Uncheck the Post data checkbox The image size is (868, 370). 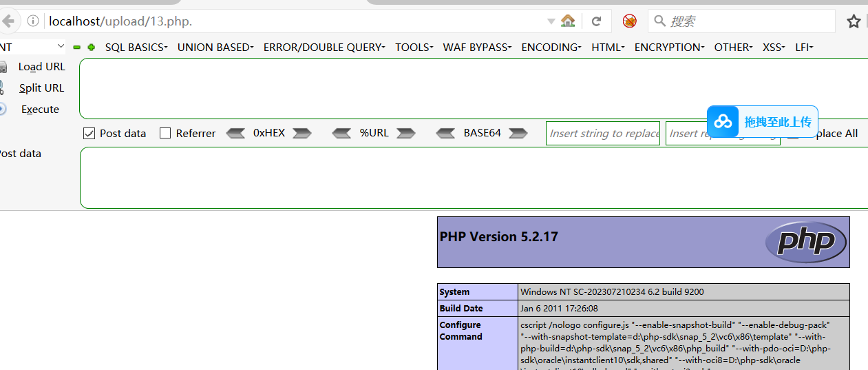click(x=89, y=134)
